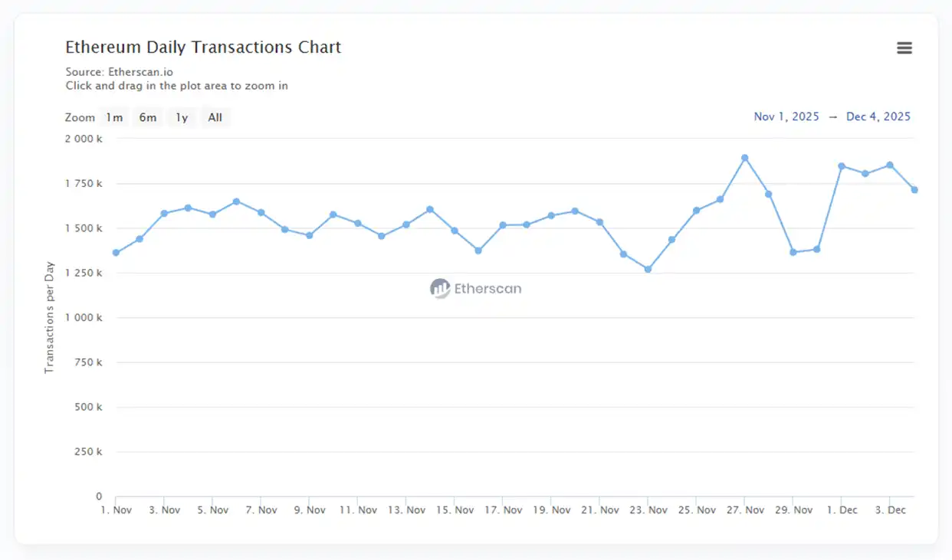This screenshot has height=560, width=952.
Task: Click the Ethereum Daily Transactions Chart title
Action: pyautogui.click(x=203, y=47)
